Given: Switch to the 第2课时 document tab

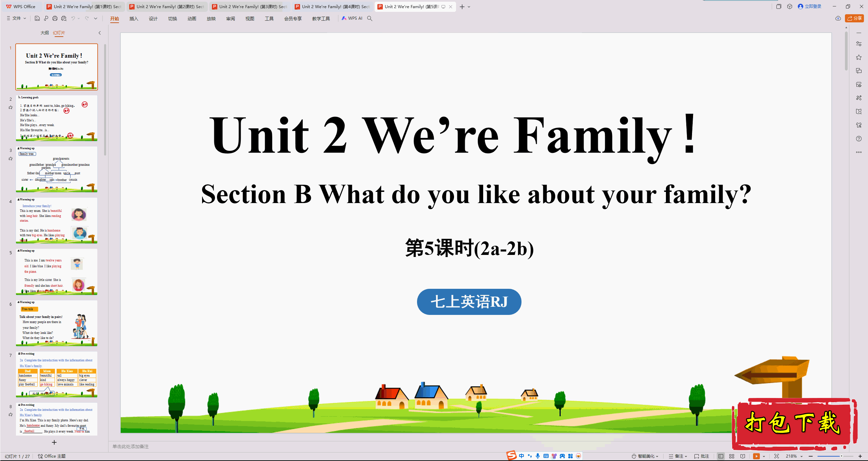Looking at the screenshot, I should pyautogui.click(x=167, y=7).
